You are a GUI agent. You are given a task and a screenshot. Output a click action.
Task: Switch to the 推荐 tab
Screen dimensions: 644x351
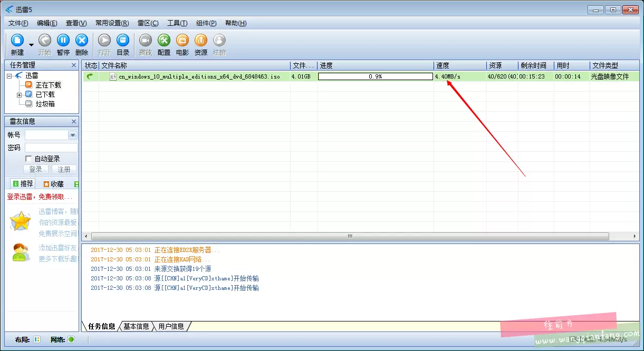(23, 184)
